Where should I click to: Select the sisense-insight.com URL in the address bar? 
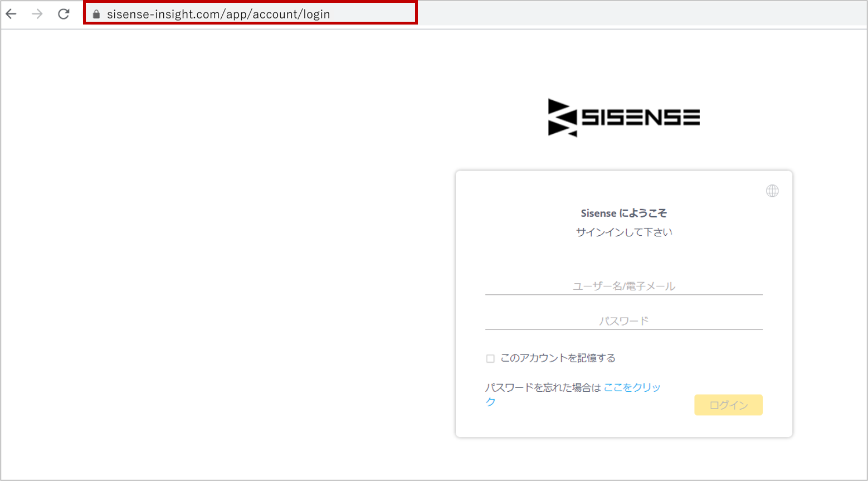(x=218, y=14)
